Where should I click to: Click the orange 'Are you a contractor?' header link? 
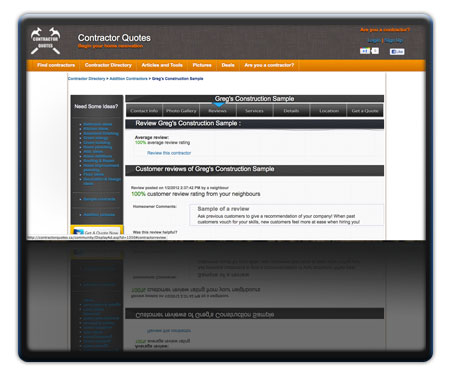tap(385, 30)
